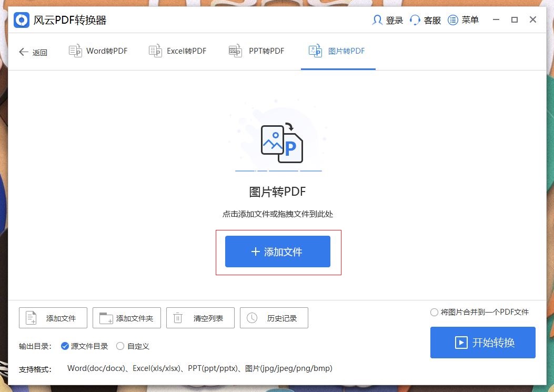Click the 登录 login link
Screen dimensions: 554x392
[395, 19]
